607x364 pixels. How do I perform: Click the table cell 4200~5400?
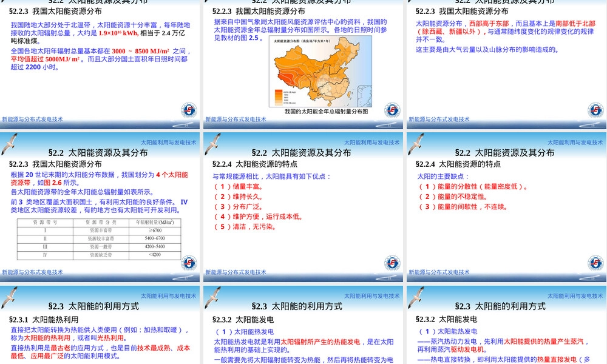point(155,247)
